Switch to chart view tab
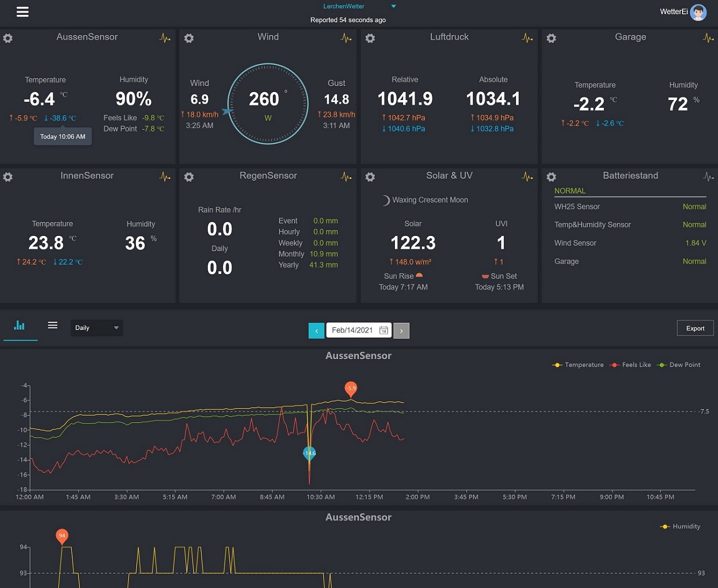Screen dimensions: 718x588 click(x=20, y=326)
